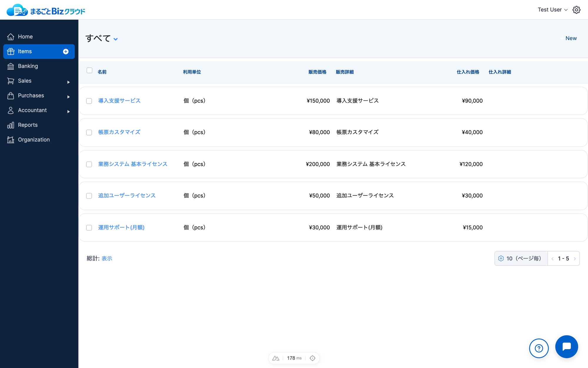Sort by the 名前 column header
This screenshot has width=588, height=368.
click(102, 72)
